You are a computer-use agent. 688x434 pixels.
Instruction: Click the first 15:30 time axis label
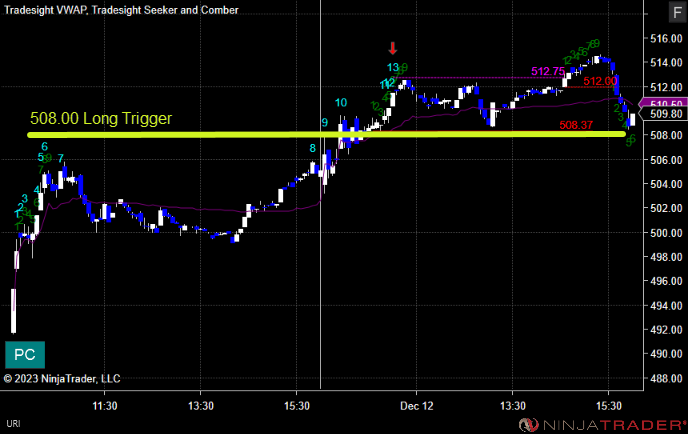click(297, 406)
